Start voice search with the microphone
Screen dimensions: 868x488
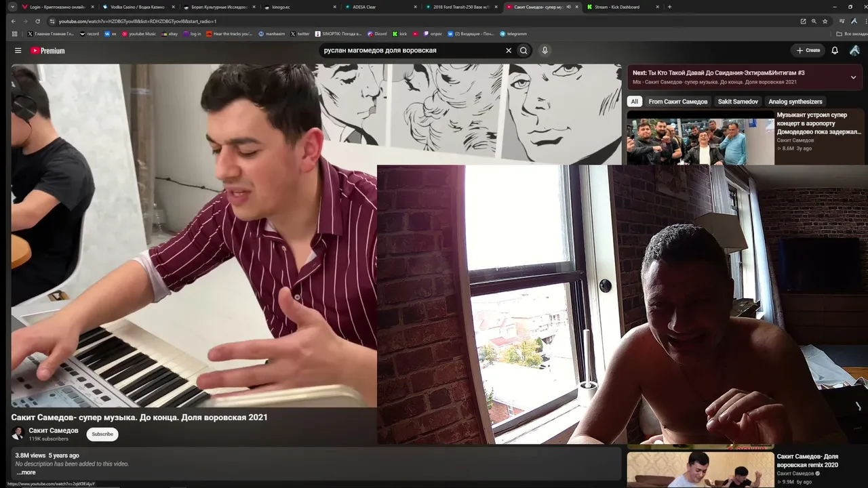click(x=545, y=50)
